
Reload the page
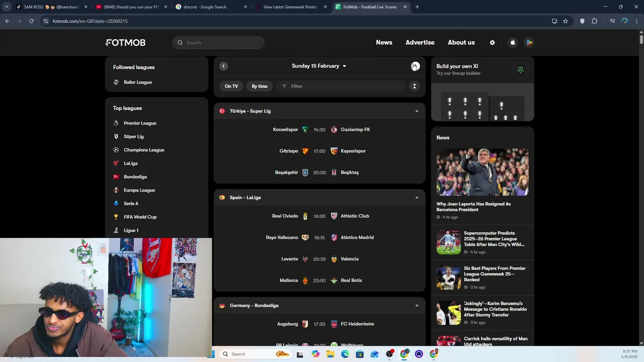coord(31,21)
